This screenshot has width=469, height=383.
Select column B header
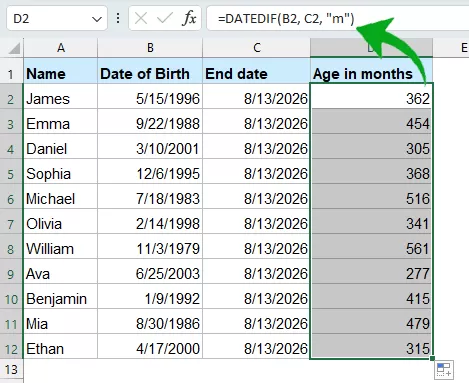150,48
